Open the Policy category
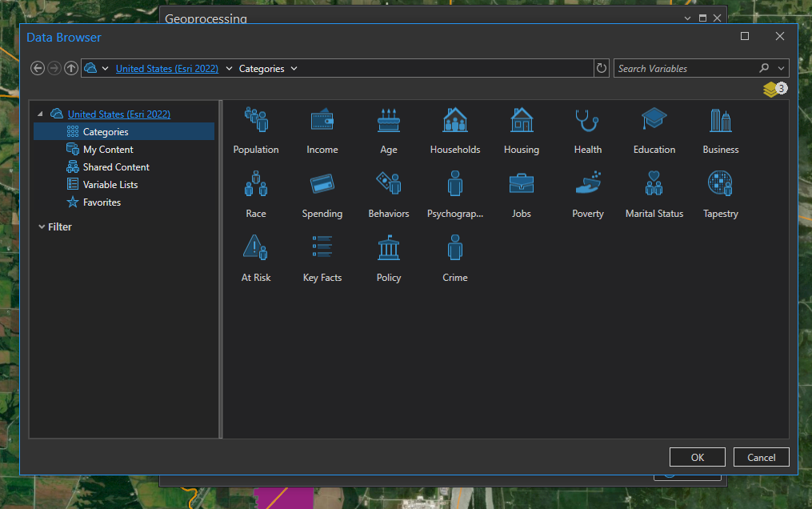The width and height of the screenshot is (812, 509). tap(388, 259)
